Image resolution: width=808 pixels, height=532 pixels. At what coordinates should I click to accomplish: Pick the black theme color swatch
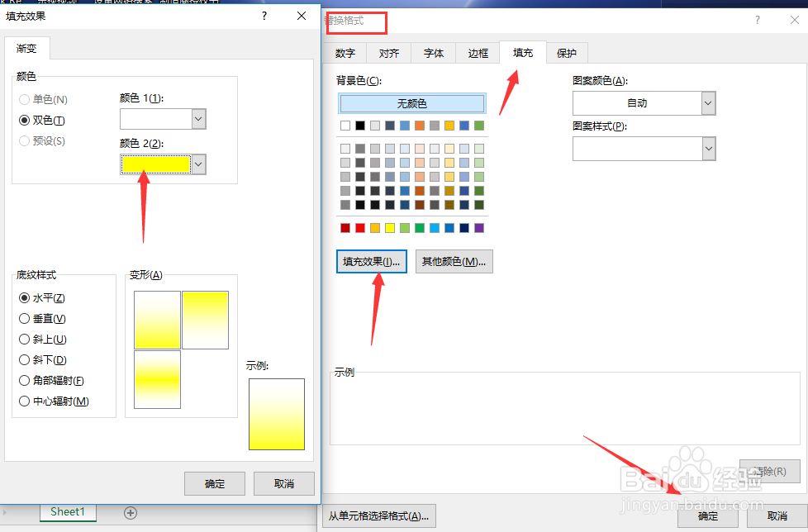pyautogui.click(x=360, y=125)
